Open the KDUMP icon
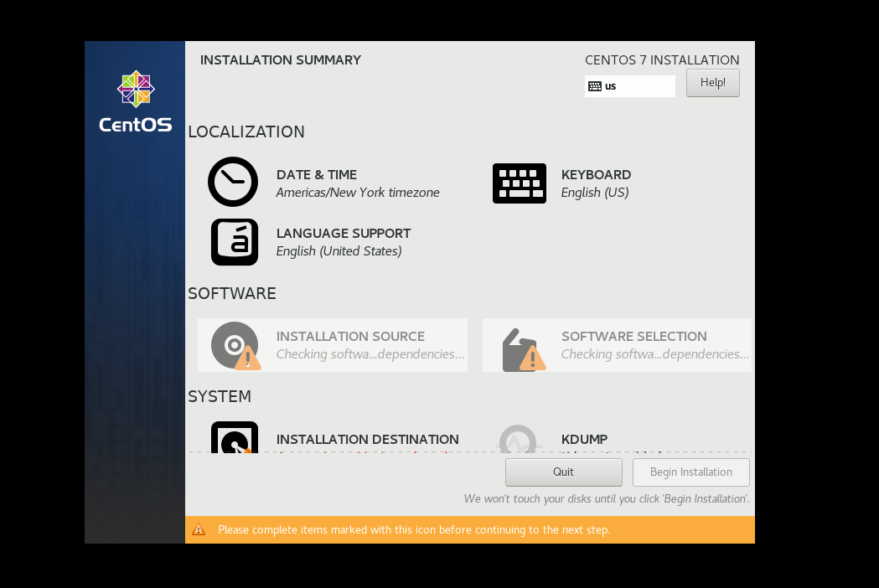Image resolution: width=879 pixels, height=588 pixels. pyautogui.click(x=517, y=439)
